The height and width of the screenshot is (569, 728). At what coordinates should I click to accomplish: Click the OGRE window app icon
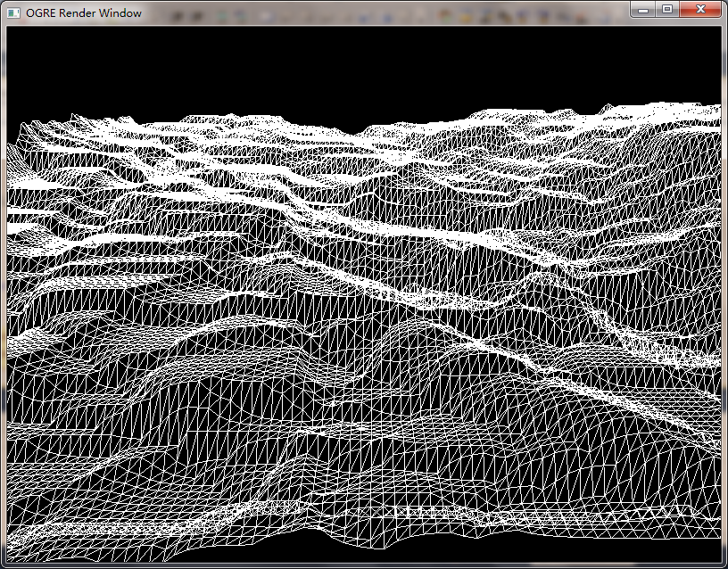13,13
